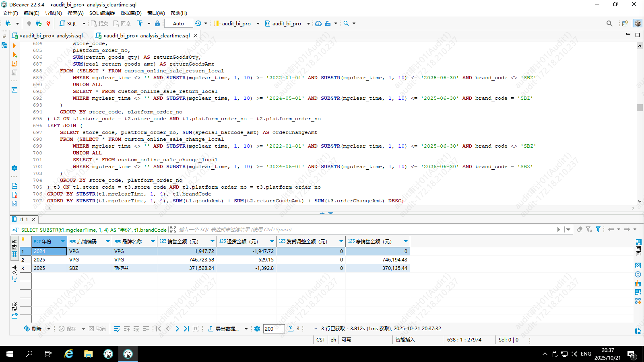
Task: Open result set settings gear icon
Action: point(257,329)
